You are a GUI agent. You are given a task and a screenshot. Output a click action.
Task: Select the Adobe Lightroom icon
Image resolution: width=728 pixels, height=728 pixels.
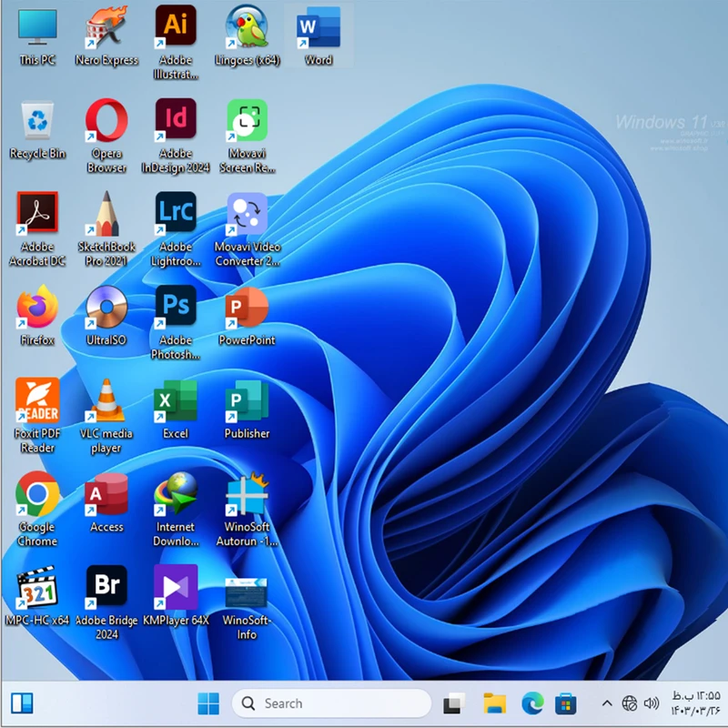tap(176, 214)
